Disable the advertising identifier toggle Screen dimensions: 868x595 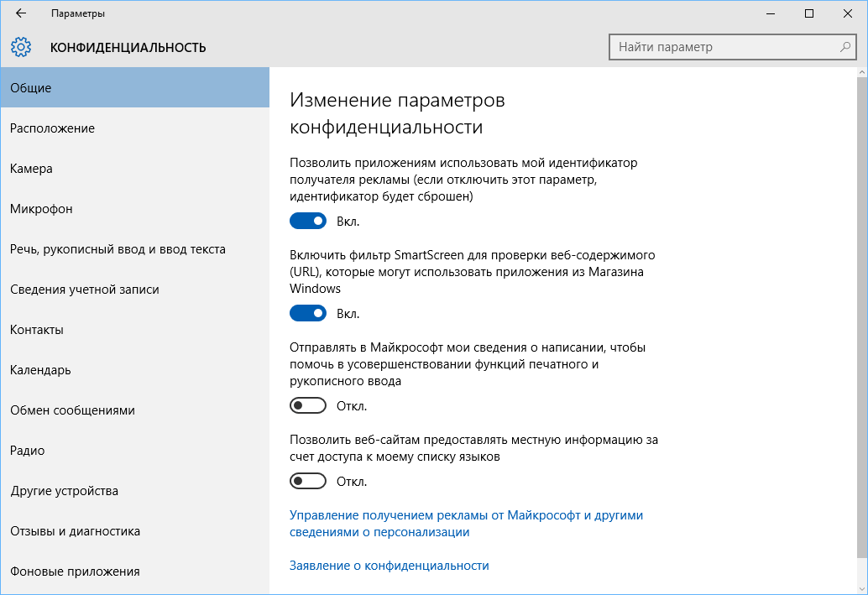[x=308, y=221]
